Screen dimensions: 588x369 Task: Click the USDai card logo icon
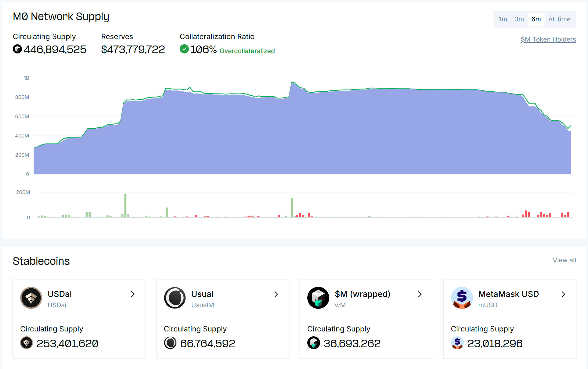(x=31, y=298)
